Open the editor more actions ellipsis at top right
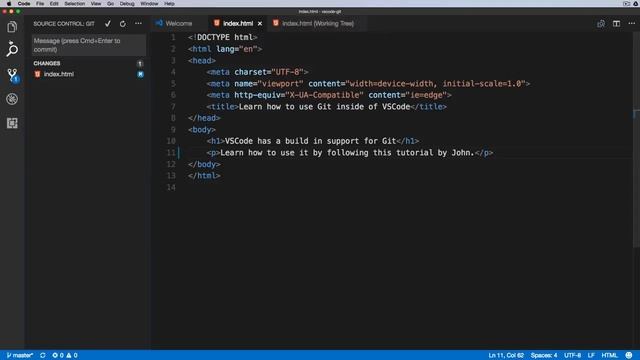The height and width of the screenshot is (360, 640). point(631,24)
